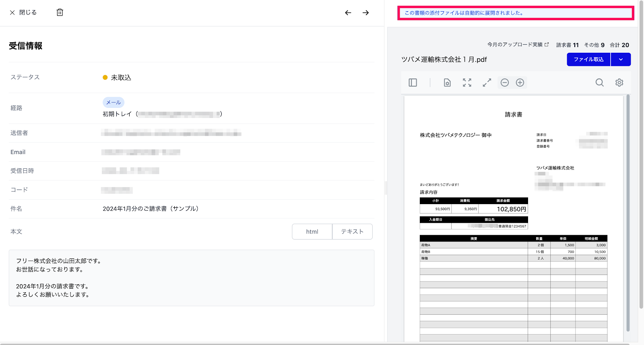Expand the ファイル取込 dropdown arrow

[x=621, y=60]
